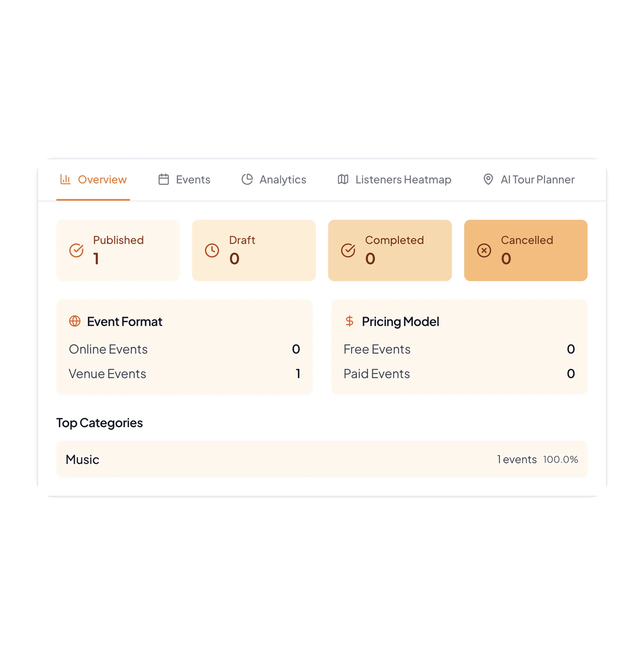Click the checkmark icon on Completed card
Screen dimensions: 644x655
click(348, 250)
